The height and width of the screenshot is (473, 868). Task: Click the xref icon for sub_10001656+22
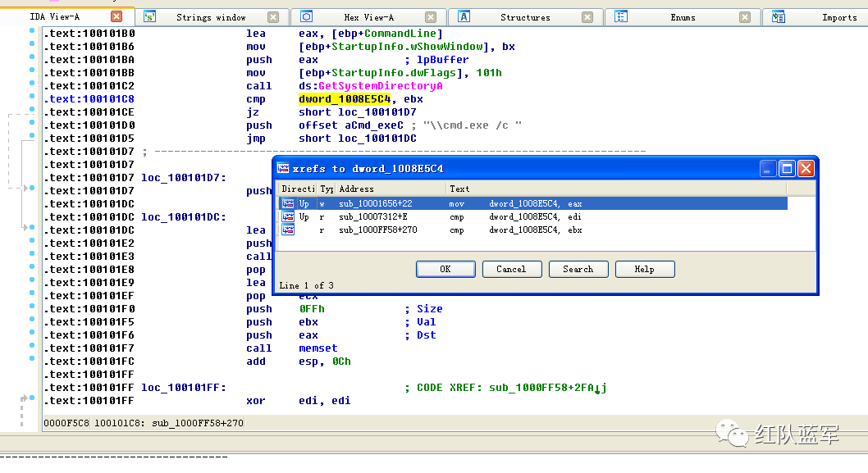tap(288, 203)
